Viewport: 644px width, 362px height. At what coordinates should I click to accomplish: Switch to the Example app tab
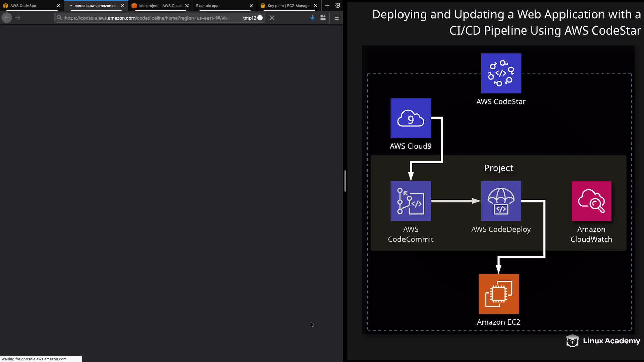click(207, 6)
